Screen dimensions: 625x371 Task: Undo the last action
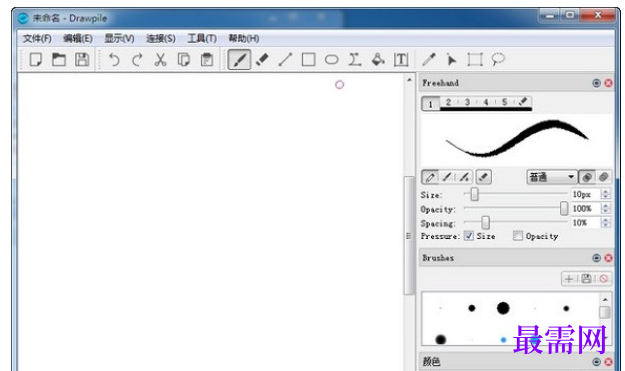(114, 60)
